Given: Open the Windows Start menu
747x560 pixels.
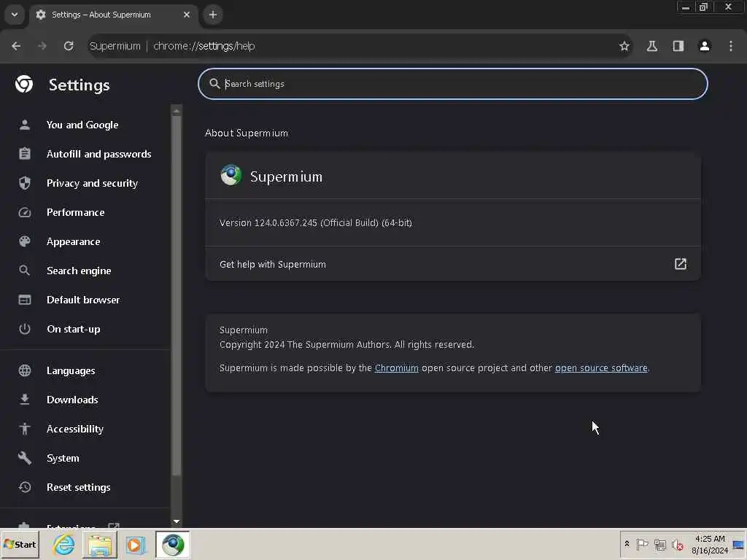Looking at the screenshot, I should pyautogui.click(x=20, y=544).
